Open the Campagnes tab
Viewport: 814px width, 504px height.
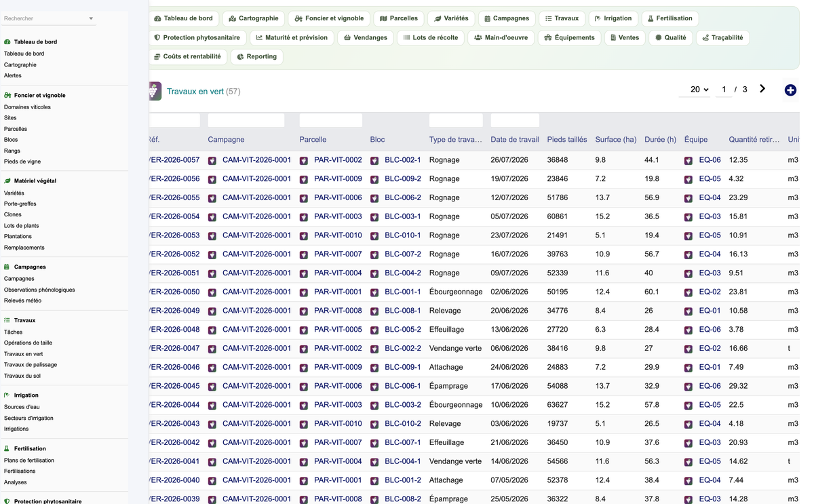pos(506,18)
